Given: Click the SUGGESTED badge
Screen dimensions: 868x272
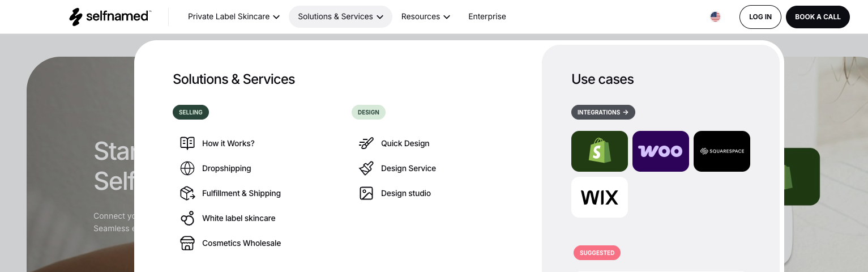Looking at the screenshot, I should tap(597, 253).
